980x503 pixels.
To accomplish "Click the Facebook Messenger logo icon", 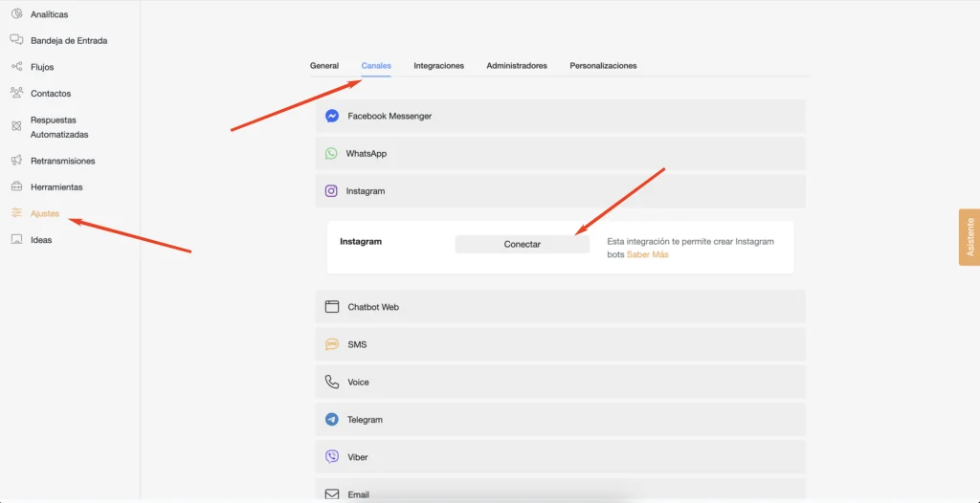I will 332,116.
